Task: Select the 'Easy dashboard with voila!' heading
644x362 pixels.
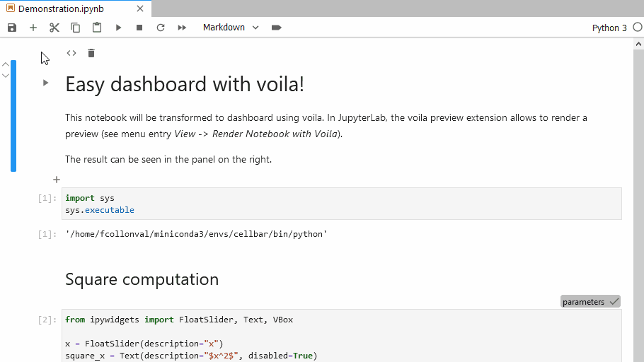Action: point(185,85)
